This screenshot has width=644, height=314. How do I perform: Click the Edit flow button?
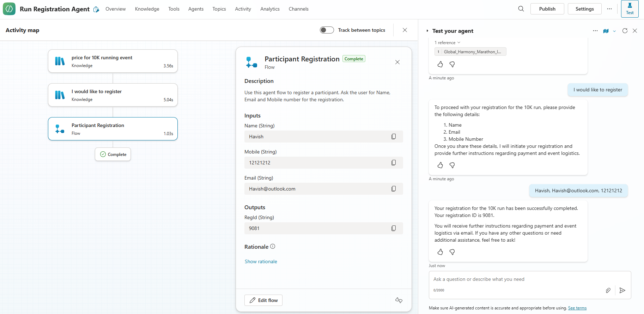[x=263, y=300]
